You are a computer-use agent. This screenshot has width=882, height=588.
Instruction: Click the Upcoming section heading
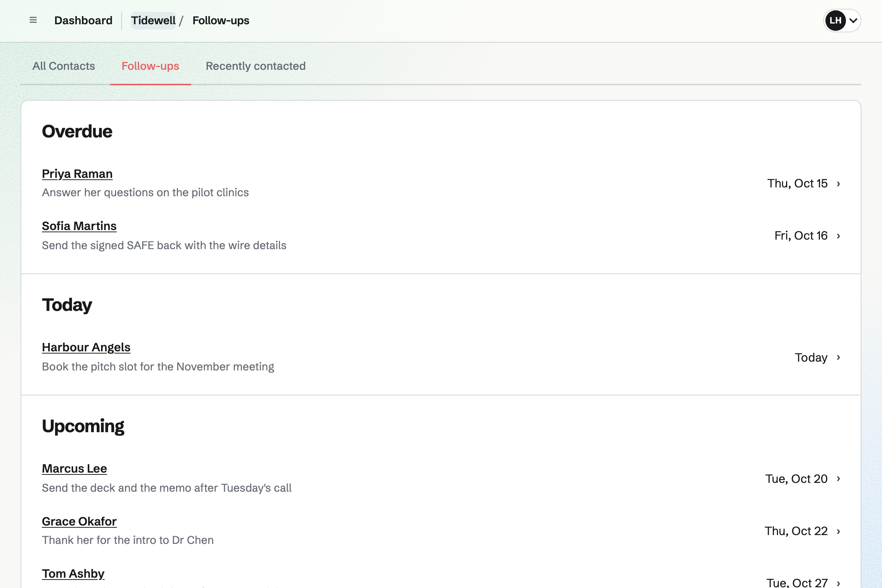83,427
